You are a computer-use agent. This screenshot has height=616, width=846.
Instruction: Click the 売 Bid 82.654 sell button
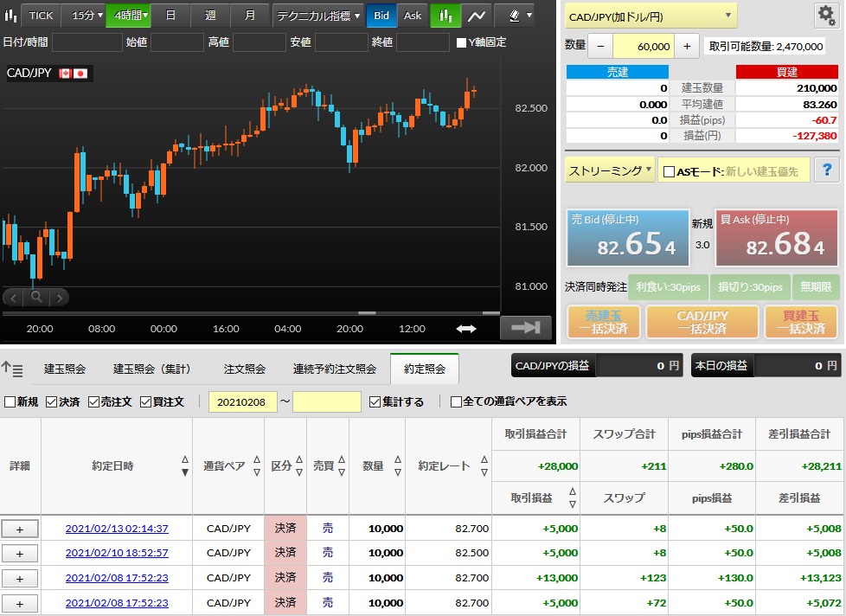pyautogui.click(x=628, y=238)
